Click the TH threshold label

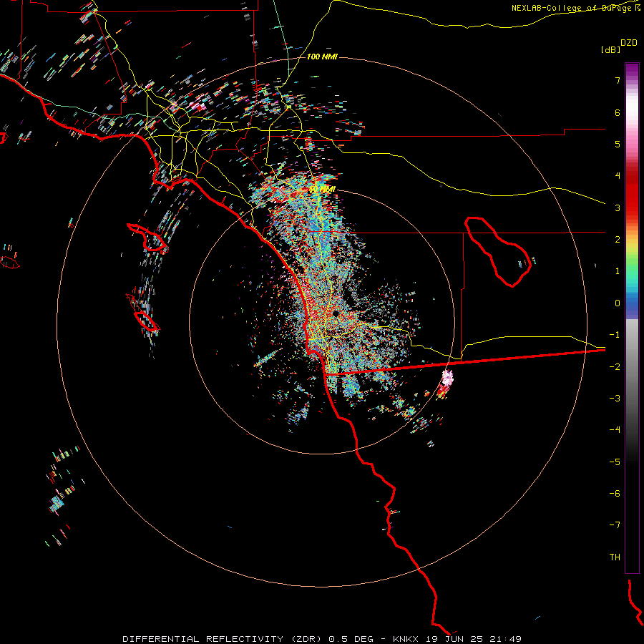click(x=615, y=557)
